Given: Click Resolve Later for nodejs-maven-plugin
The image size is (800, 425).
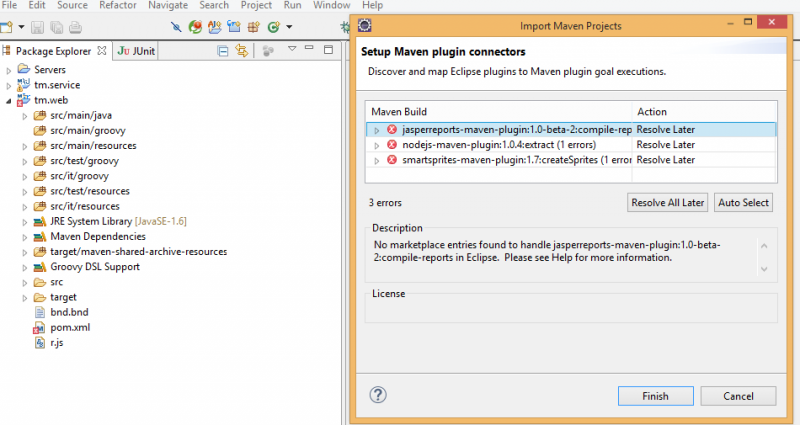Looking at the screenshot, I should tap(665, 145).
